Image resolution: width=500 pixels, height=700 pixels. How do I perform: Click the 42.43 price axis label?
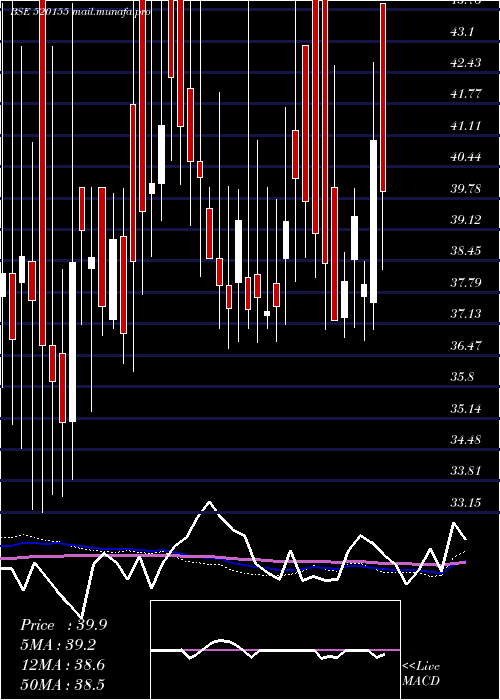tap(466, 63)
